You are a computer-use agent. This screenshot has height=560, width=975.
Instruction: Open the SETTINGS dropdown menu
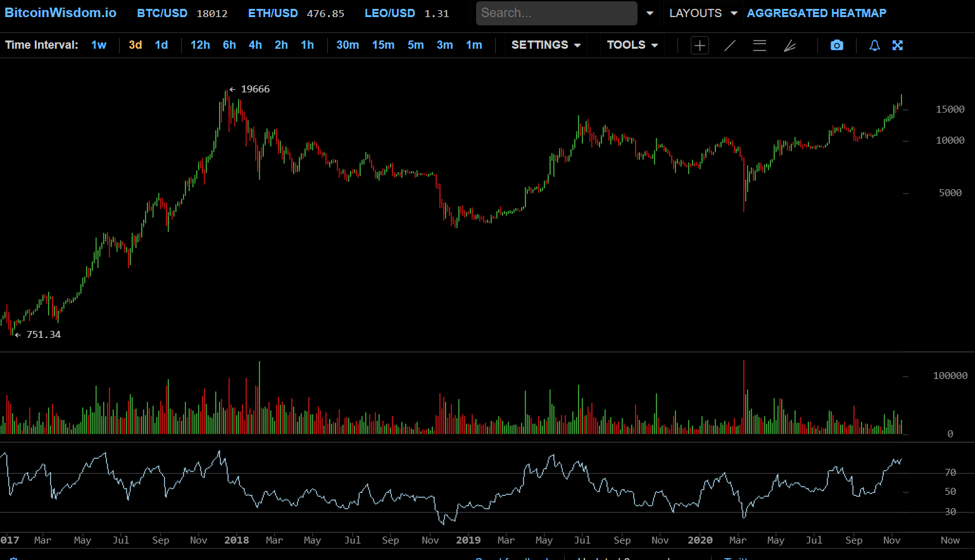coord(546,45)
